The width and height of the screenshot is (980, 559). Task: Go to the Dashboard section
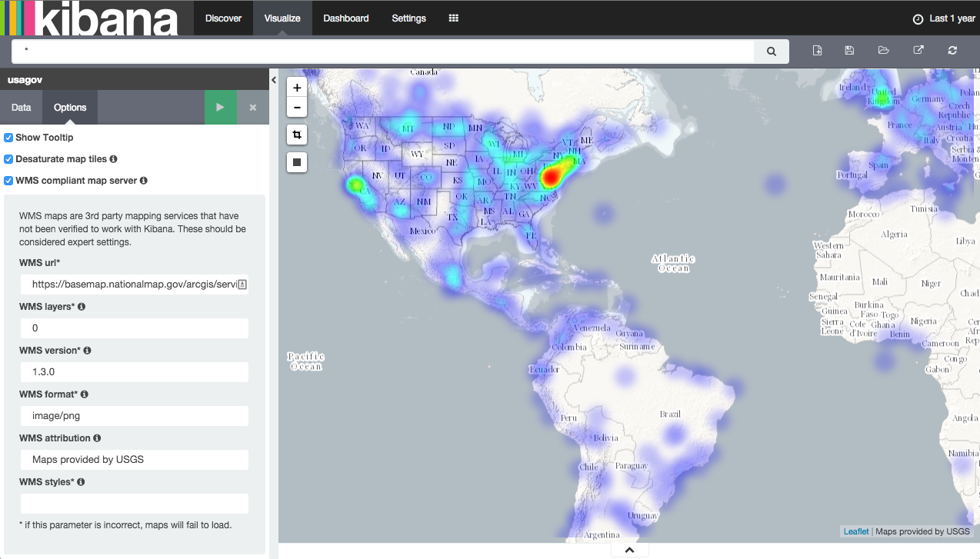pos(345,18)
